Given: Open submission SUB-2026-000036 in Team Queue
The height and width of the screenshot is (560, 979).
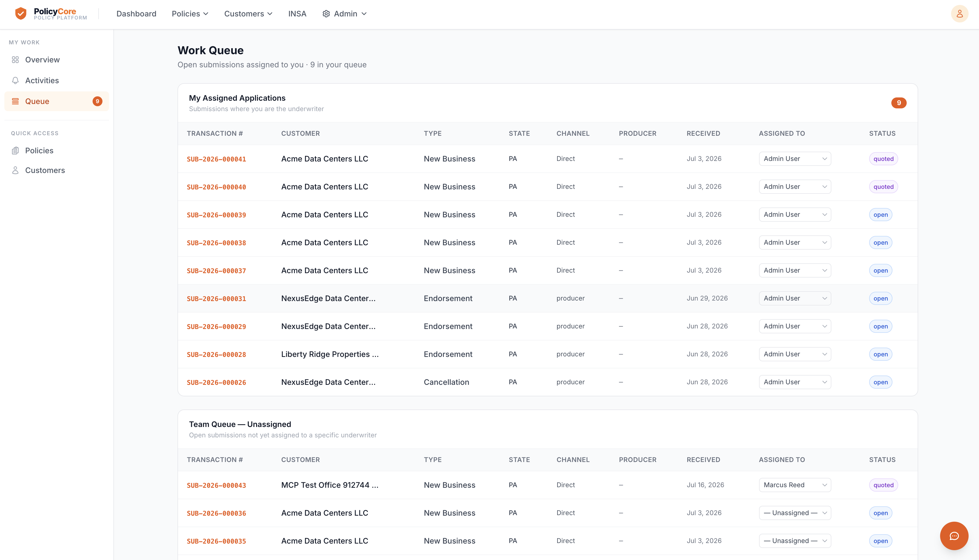Looking at the screenshot, I should [216, 513].
